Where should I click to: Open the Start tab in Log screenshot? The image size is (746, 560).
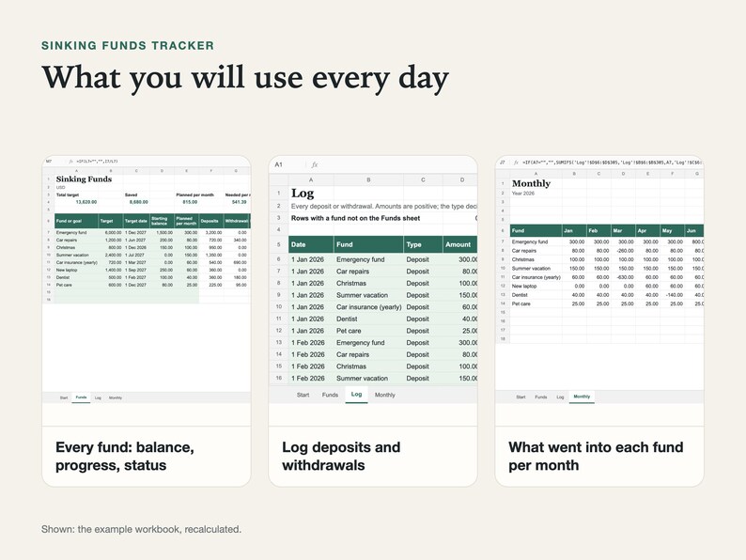(303, 395)
